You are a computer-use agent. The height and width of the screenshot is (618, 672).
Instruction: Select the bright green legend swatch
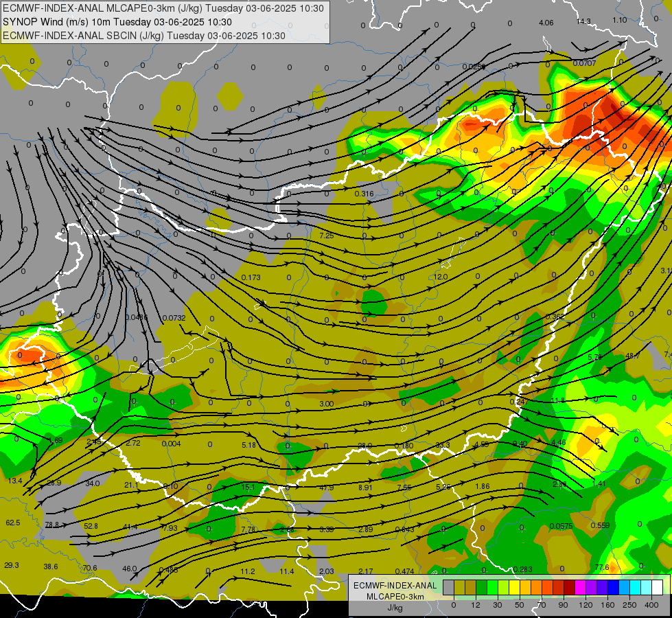click(x=493, y=587)
